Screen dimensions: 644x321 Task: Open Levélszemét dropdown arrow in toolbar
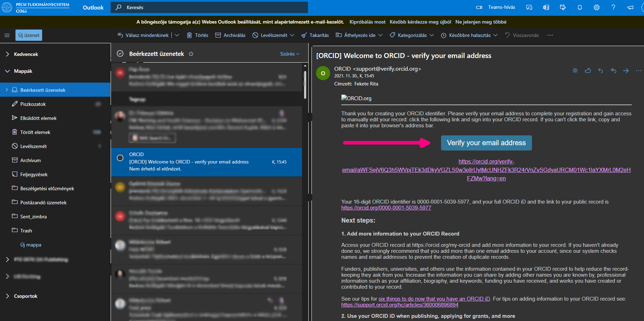pos(293,35)
